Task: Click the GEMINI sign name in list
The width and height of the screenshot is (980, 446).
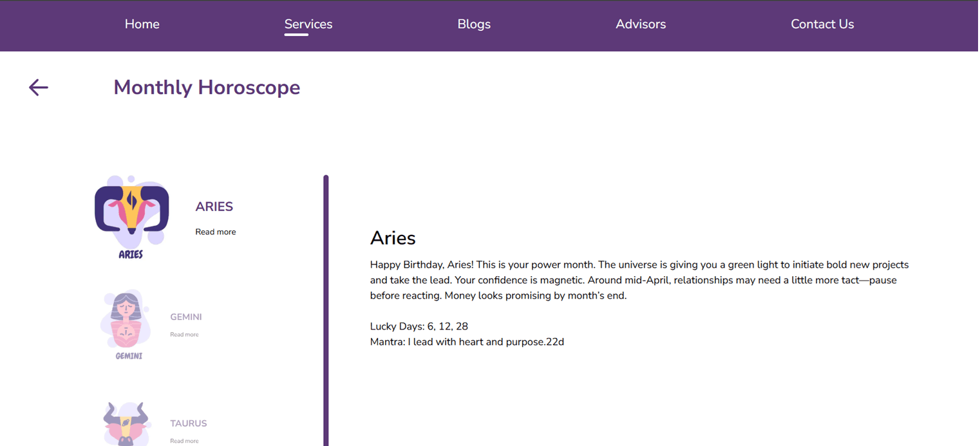Action: 186,317
